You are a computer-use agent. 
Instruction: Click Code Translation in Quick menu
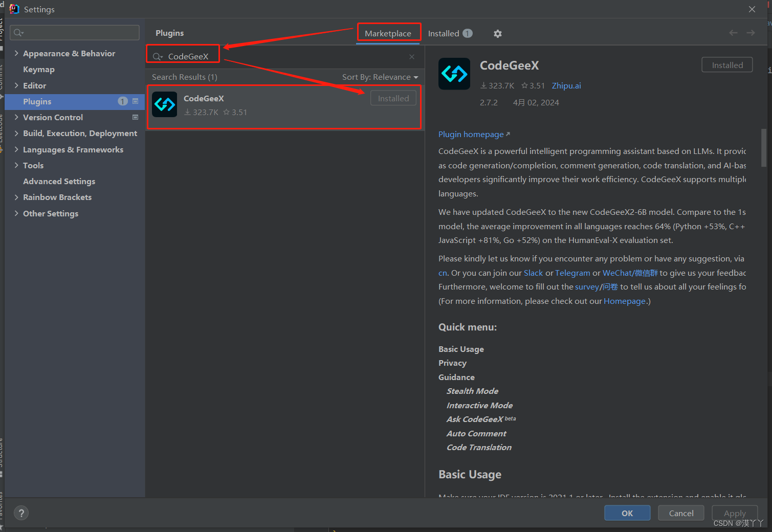(479, 448)
